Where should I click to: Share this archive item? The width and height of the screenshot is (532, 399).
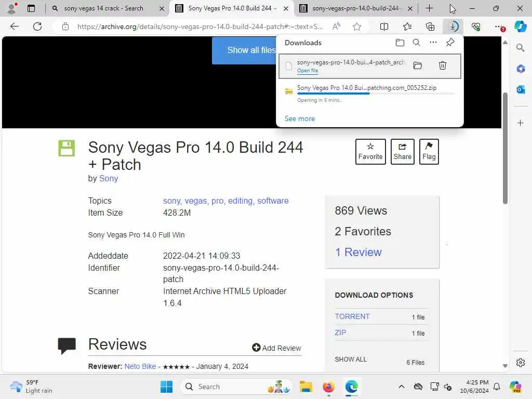[403, 152]
